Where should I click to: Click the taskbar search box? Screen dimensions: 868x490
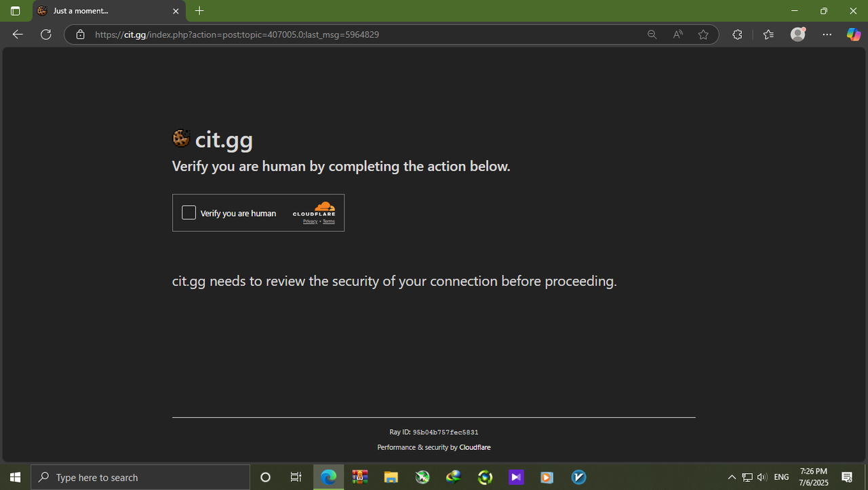[141, 477]
